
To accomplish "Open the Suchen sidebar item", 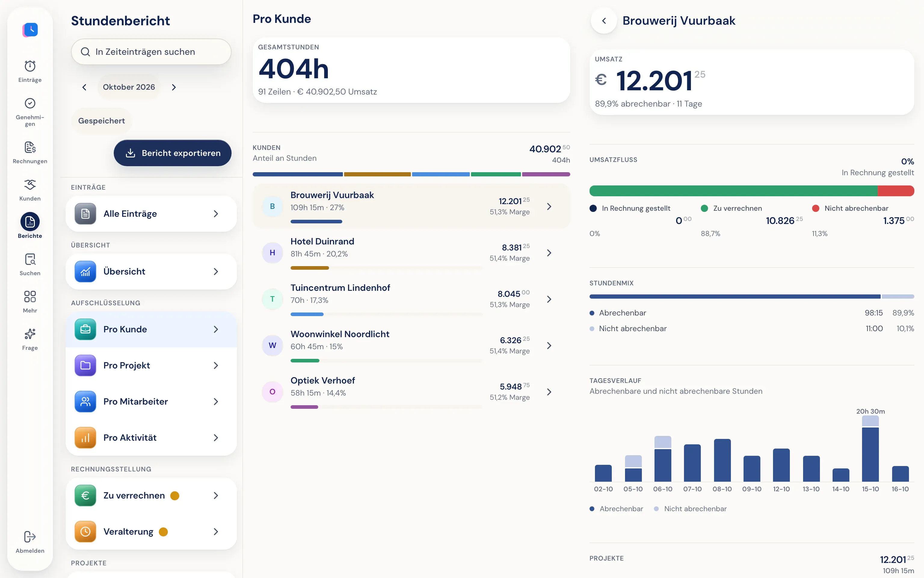I will [x=30, y=265].
